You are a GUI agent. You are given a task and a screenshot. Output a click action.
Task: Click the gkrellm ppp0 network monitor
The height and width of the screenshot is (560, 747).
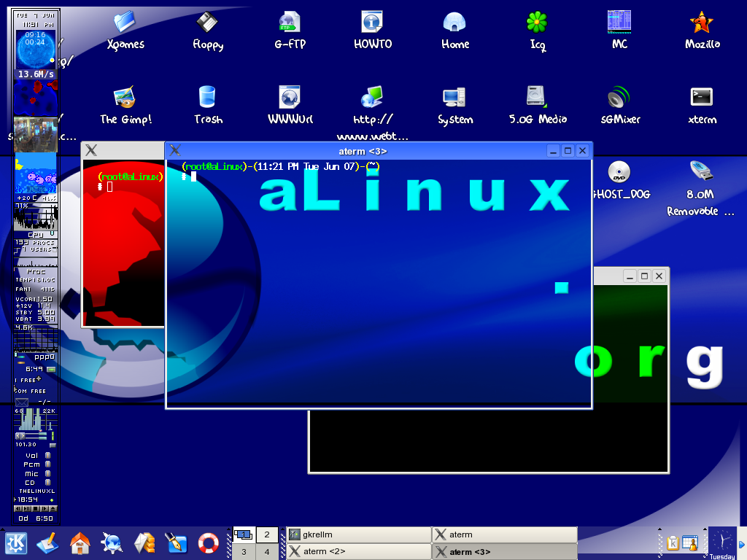(44, 357)
